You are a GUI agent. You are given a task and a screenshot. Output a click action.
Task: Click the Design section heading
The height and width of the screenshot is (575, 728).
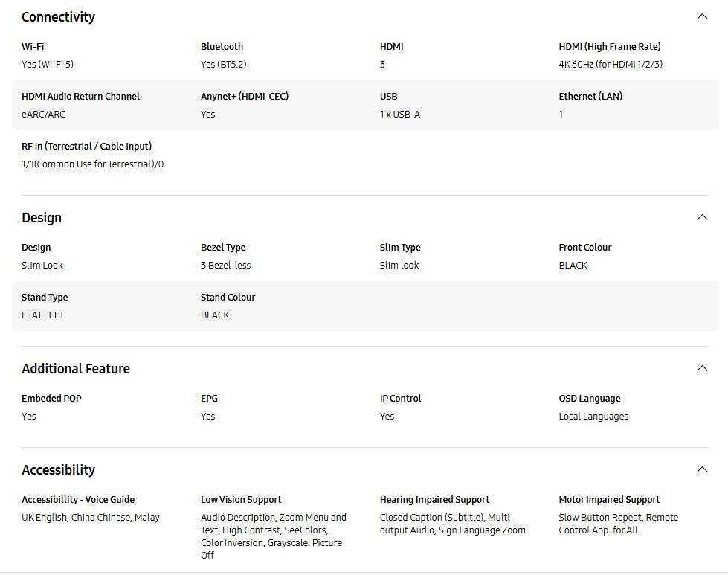[x=42, y=218]
